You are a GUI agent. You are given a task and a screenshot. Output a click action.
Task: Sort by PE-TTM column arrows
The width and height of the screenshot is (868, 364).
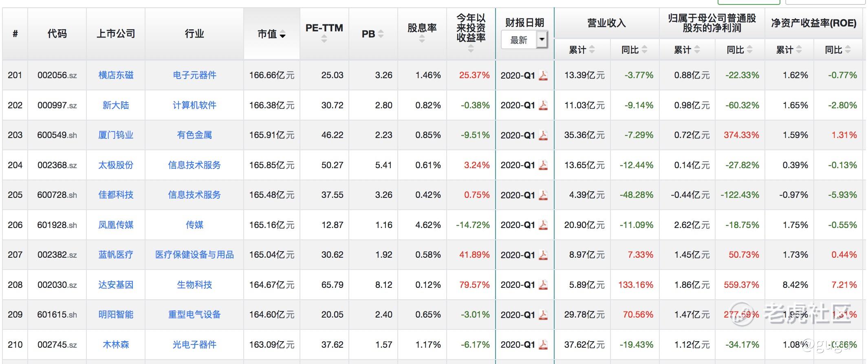pyautogui.click(x=324, y=39)
